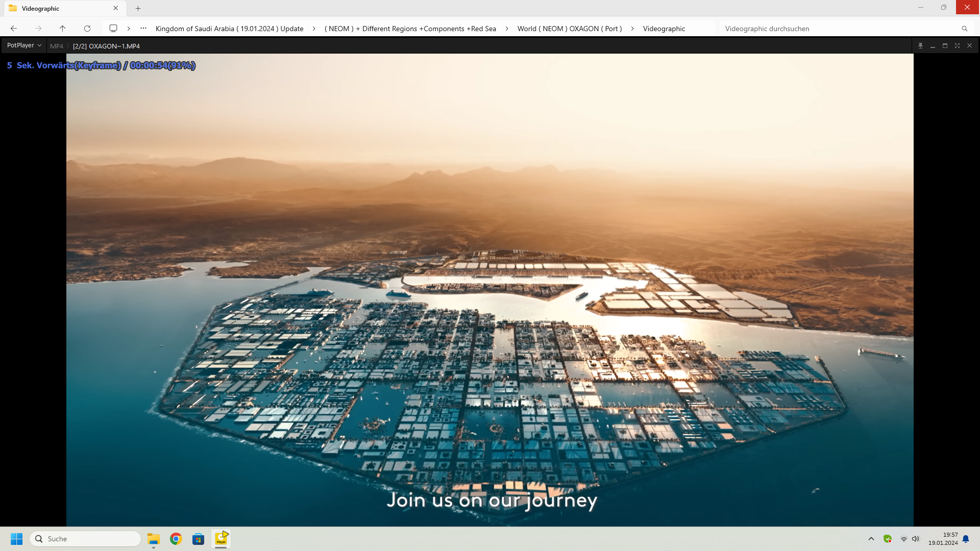
Task: Show hidden system tray icons
Action: (x=871, y=539)
